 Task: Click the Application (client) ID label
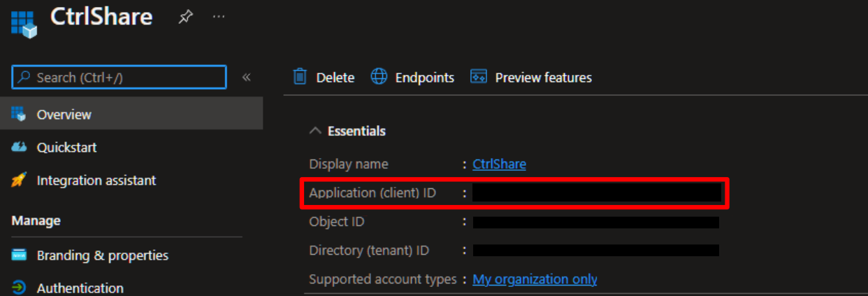tap(372, 192)
